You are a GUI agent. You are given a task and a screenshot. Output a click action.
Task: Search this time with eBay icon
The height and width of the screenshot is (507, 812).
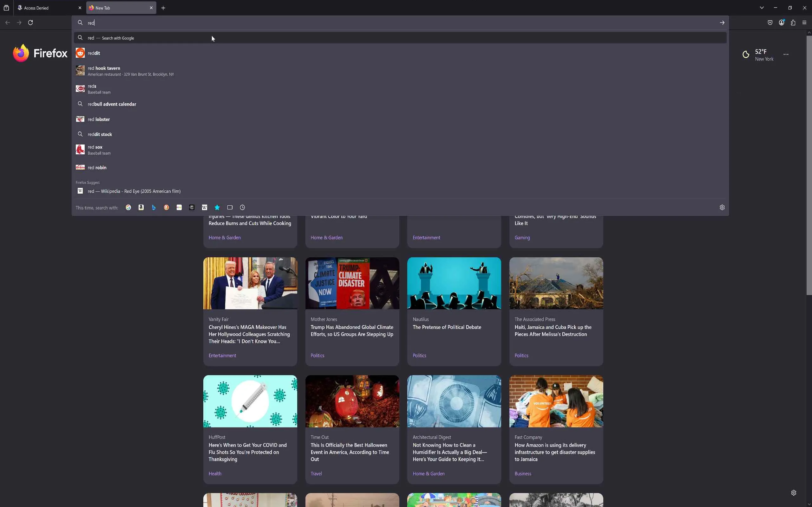(x=179, y=208)
